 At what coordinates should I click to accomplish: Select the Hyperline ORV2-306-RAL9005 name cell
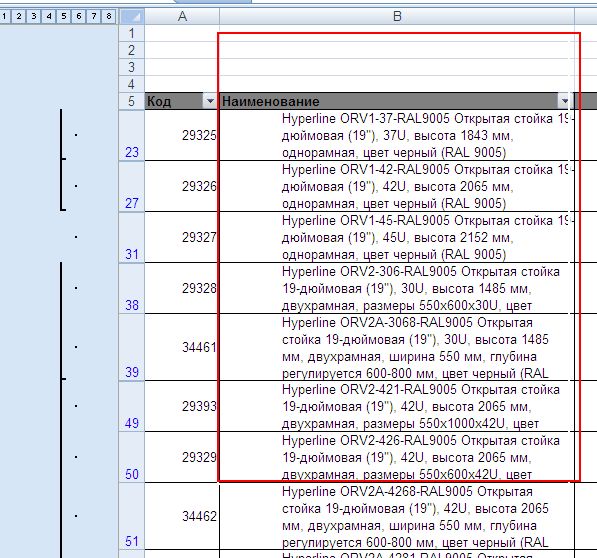(x=397, y=288)
